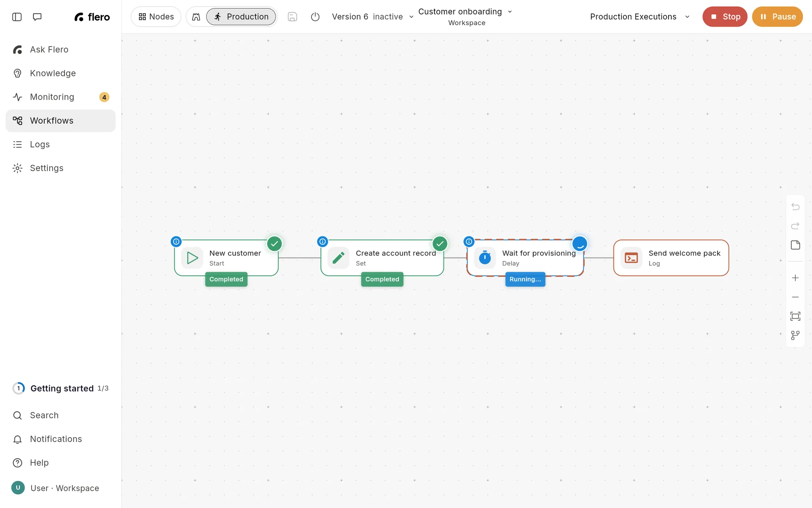This screenshot has height=508, width=812.
Task: Open Settings page
Action: (60, 168)
